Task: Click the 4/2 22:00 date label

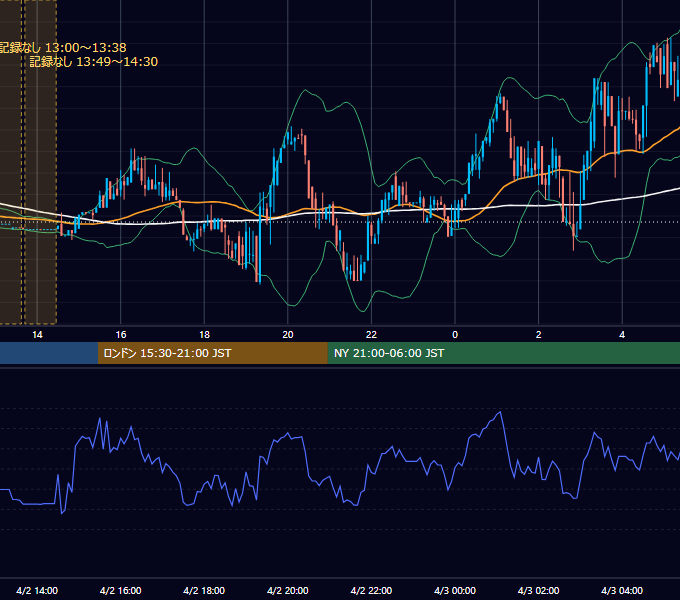Action: pos(371,590)
